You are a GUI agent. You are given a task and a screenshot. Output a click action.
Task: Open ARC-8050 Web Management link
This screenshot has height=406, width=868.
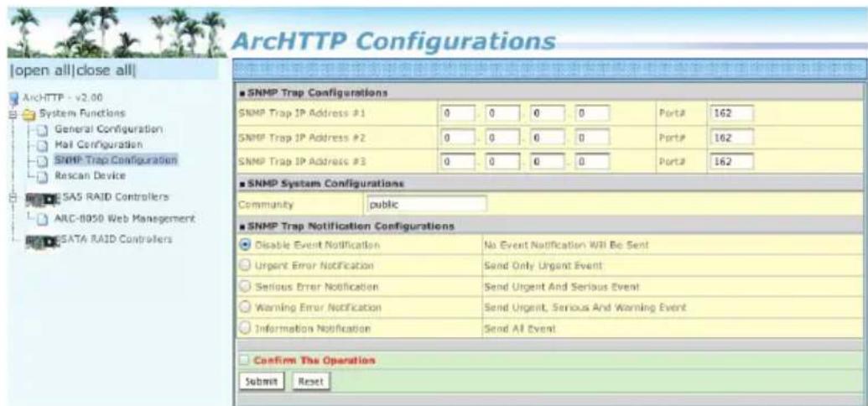[x=125, y=217]
